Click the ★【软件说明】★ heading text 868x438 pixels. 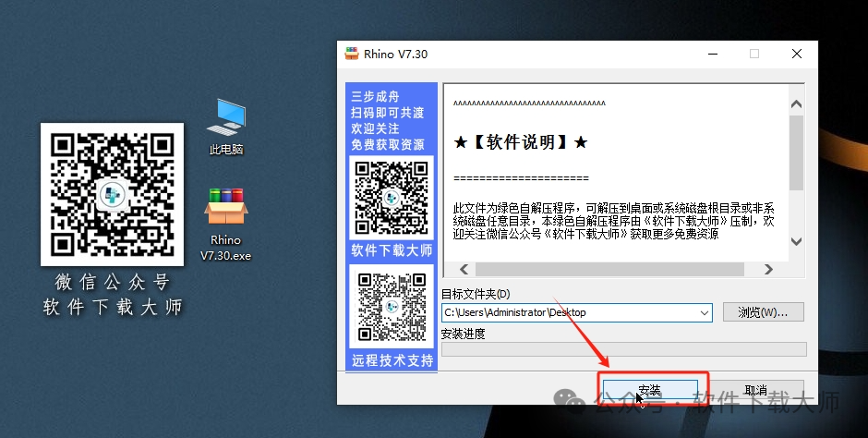click(x=521, y=142)
